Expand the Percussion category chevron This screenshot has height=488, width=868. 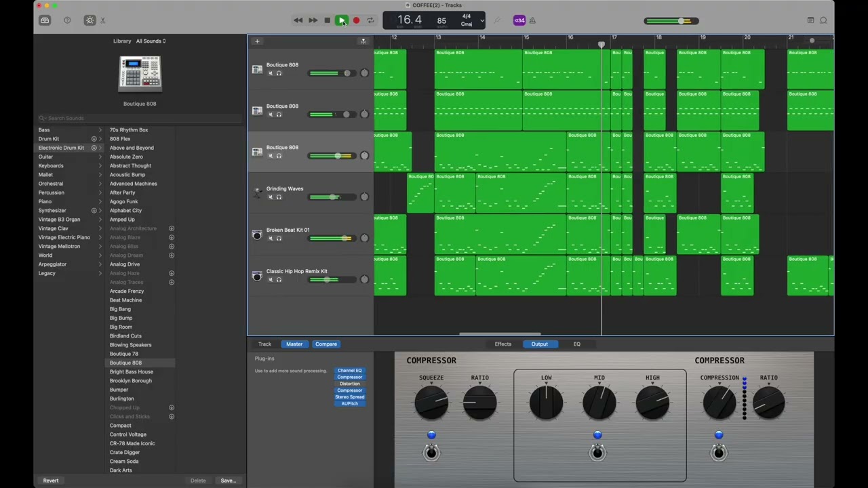click(100, 192)
